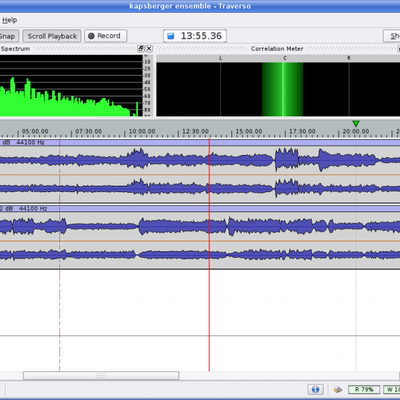Screen dimensions: 400x400
Task: Open the Help menu
Action: click(x=9, y=20)
